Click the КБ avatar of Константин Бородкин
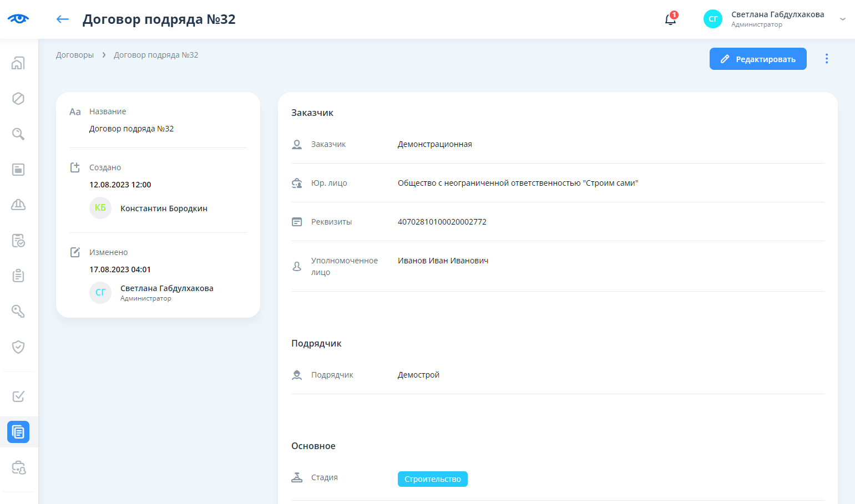This screenshot has width=855, height=504. click(100, 208)
